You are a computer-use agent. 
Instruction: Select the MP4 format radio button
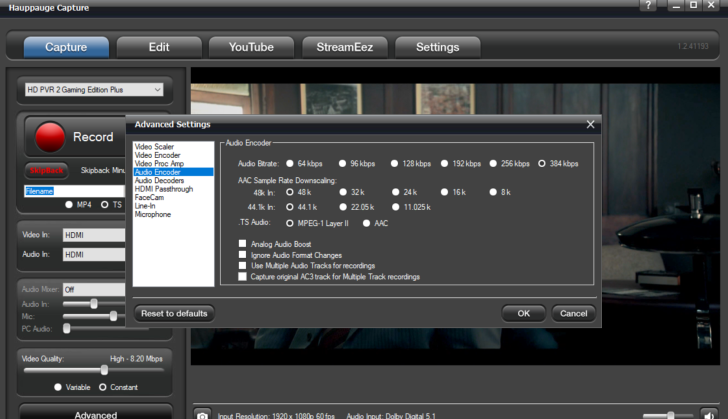pyautogui.click(x=69, y=204)
